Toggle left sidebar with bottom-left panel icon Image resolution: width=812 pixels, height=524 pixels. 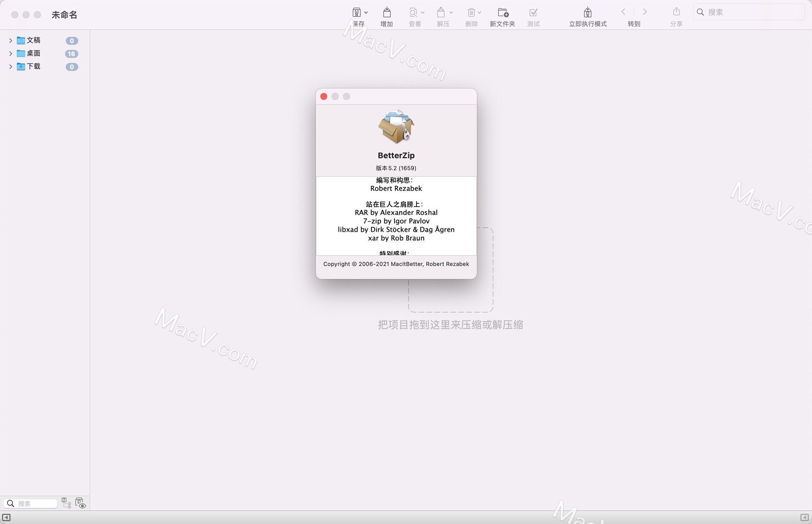(x=6, y=517)
